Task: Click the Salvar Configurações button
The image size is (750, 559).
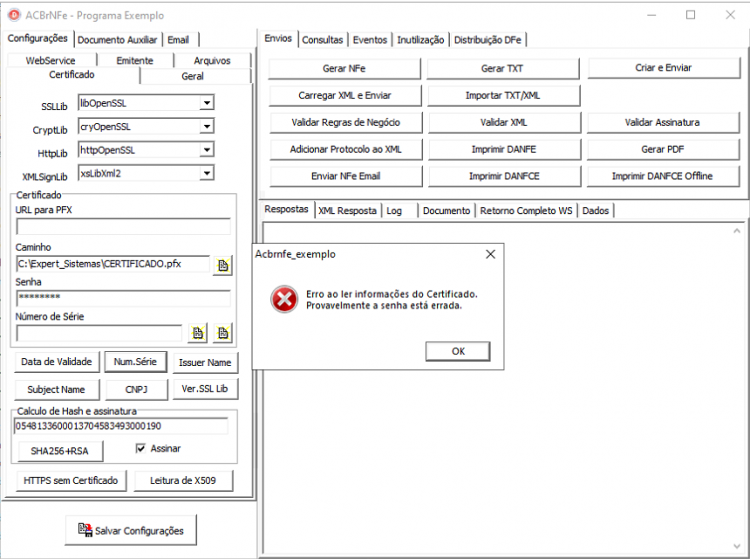Action: click(131, 530)
